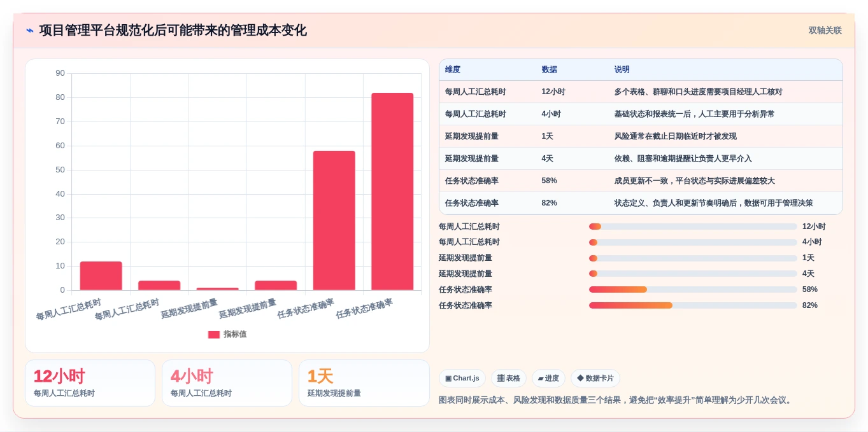
Task: Click table cell 1天 in 数据 column
Action: 548,136
